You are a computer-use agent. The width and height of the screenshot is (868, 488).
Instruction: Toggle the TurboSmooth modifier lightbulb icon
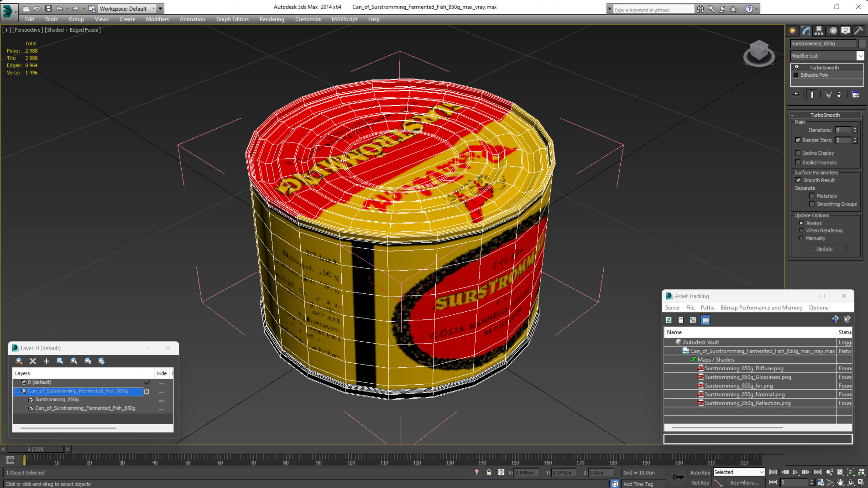point(797,67)
